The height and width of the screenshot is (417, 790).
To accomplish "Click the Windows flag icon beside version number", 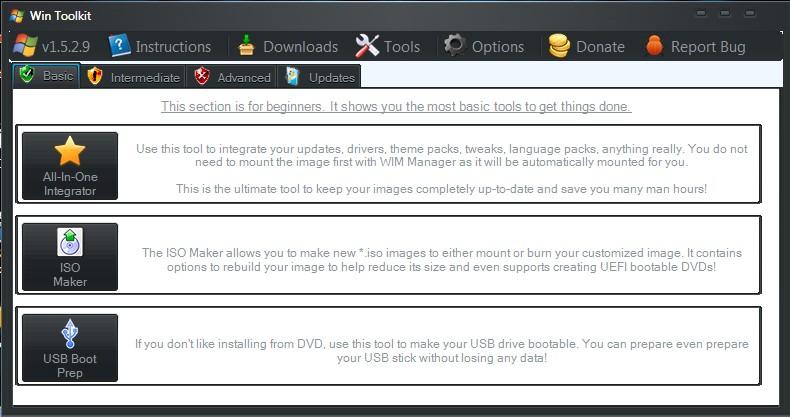I will tap(25, 45).
